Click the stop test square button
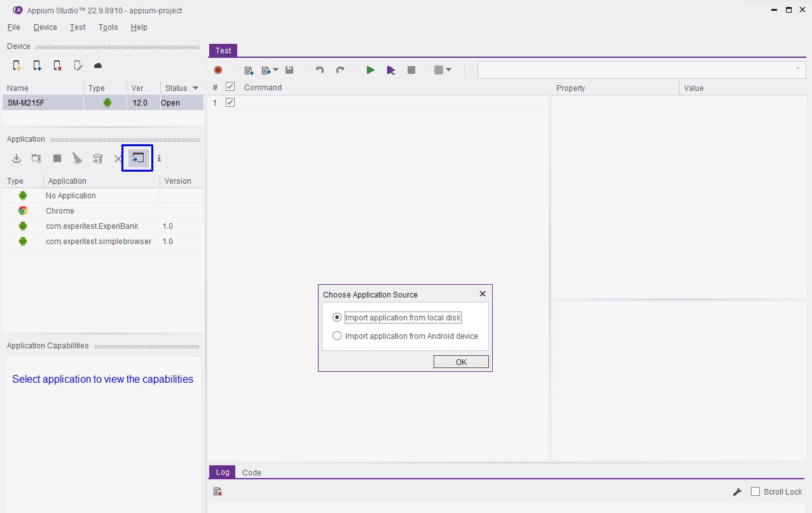The height and width of the screenshot is (513, 812). pos(411,70)
